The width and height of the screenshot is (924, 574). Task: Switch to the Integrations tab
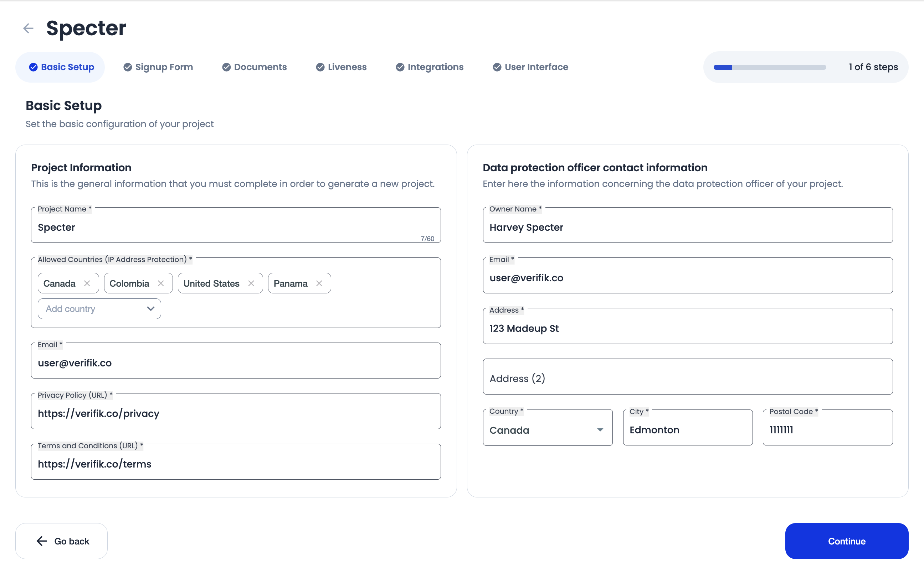click(430, 67)
